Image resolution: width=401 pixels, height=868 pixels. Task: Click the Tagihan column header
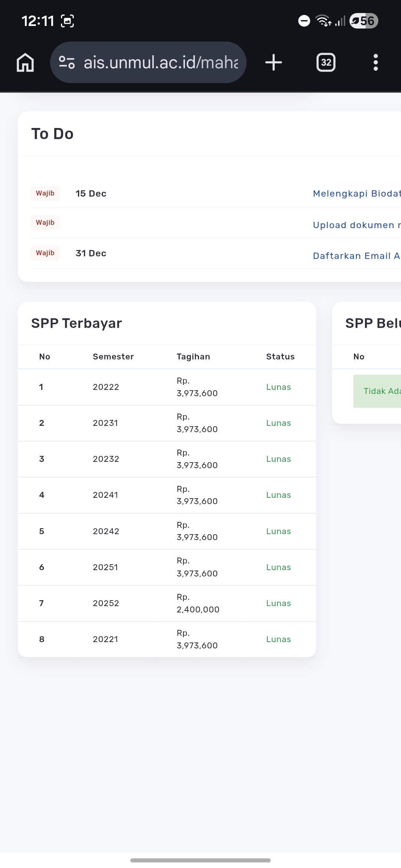coord(193,356)
